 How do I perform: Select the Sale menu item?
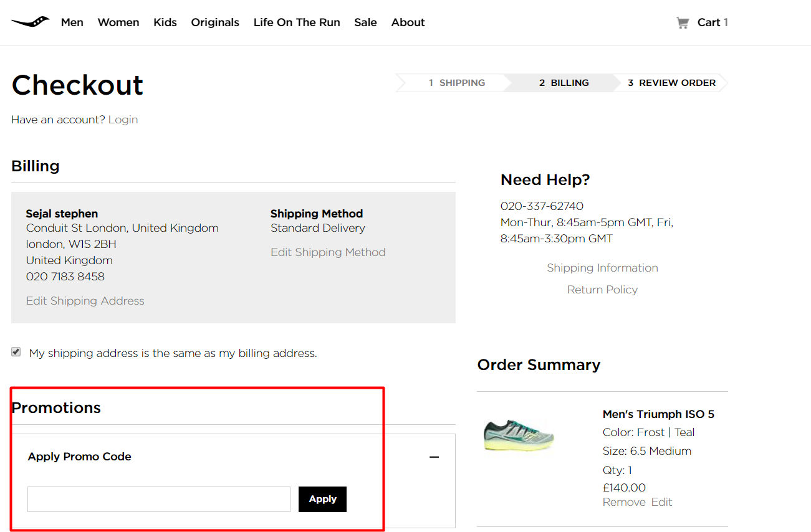[365, 22]
